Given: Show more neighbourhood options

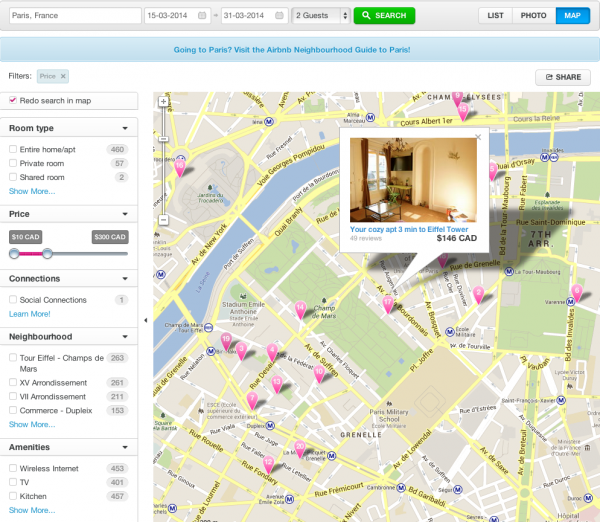Looking at the screenshot, I should coord(32,424).
